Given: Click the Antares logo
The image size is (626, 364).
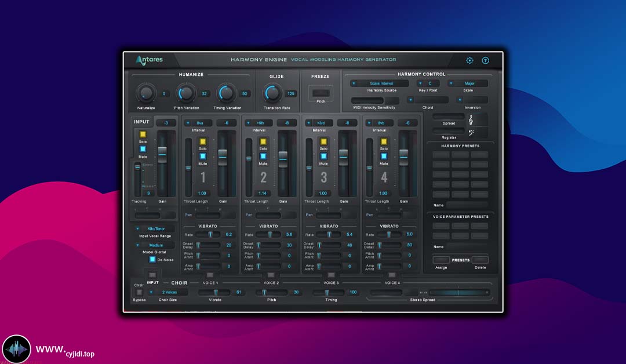Looking at the screenshot, I should pyautogui.click(x=149, y=60).
